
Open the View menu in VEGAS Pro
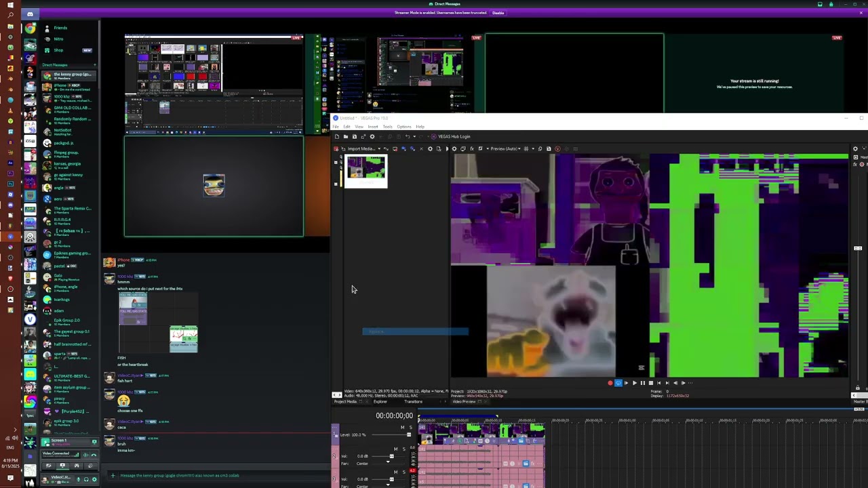359,127
